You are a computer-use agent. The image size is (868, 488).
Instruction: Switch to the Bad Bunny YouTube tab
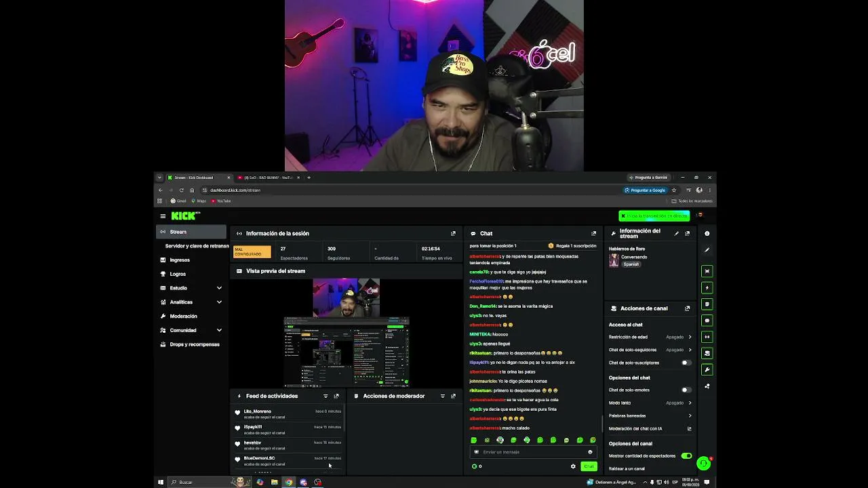[268, 178]
